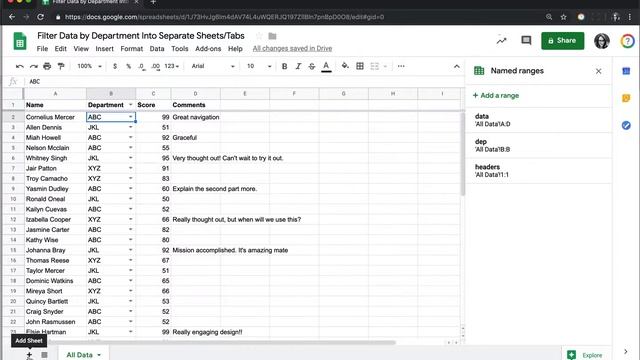The width and height of the screenshot is (640, 360).
Task: Select the Paint format tool
Action: [61, 66]
